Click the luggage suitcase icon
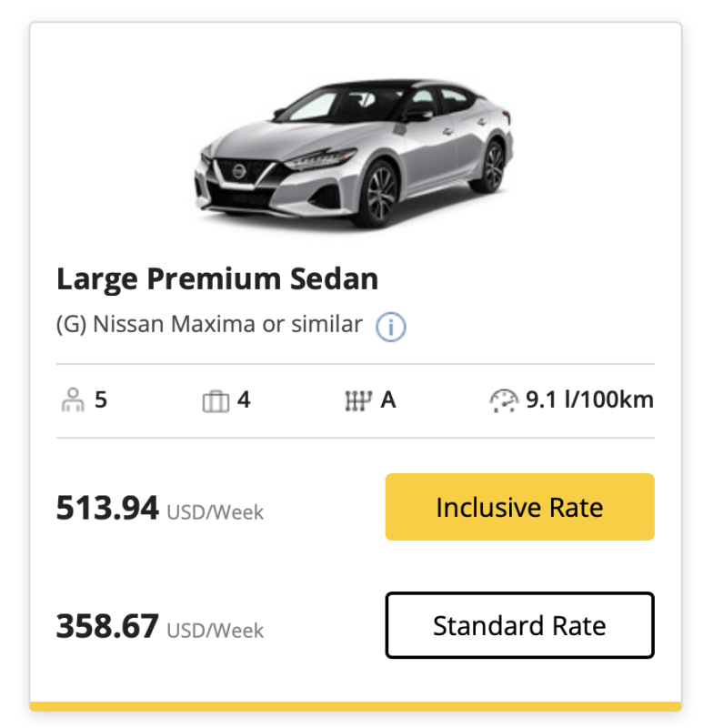The height and width of the screenshot is (728, 713). click(215, 400)
